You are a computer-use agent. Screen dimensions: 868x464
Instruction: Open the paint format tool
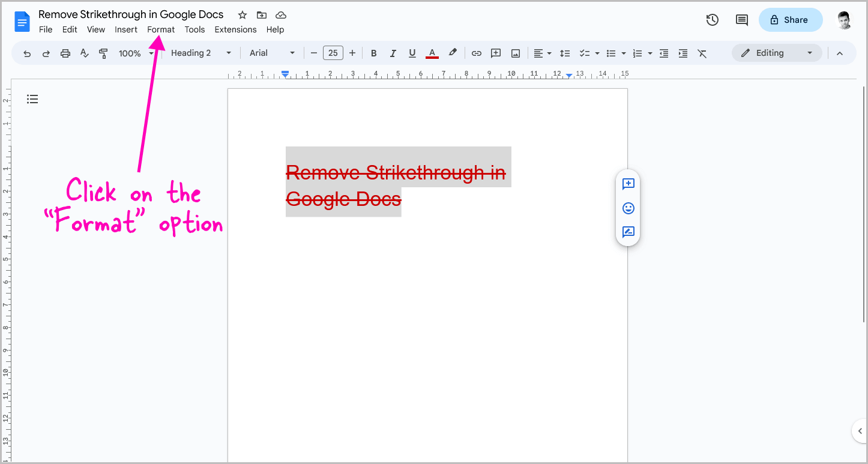click(x=103, y=53)
